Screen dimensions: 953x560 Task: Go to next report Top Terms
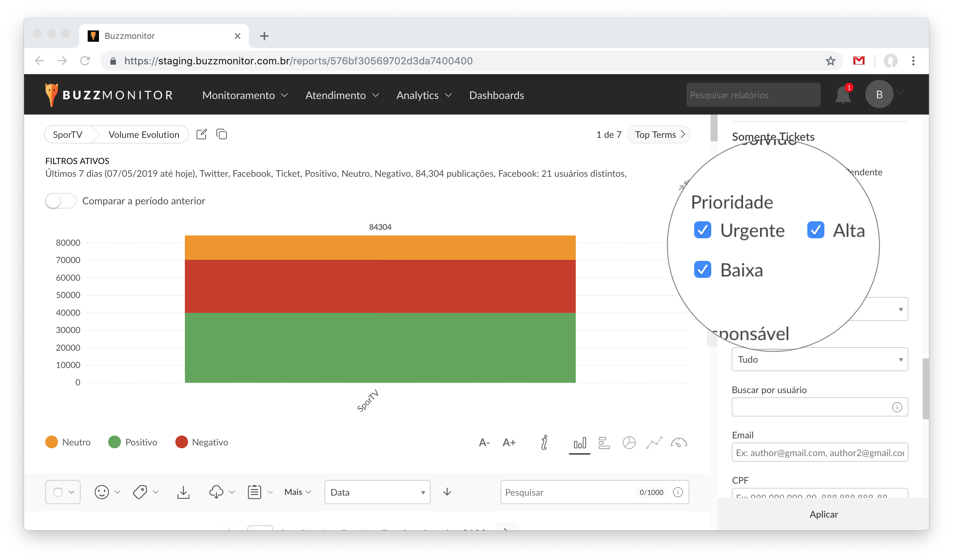point(659,135)
